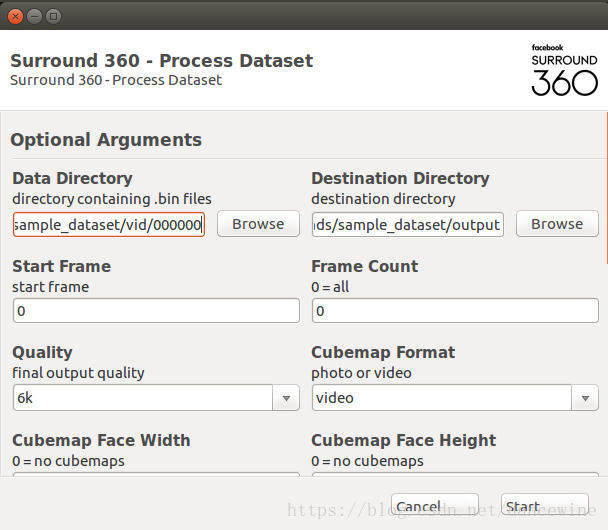Viewport: 608px width, 530px height.
Task: Click the Destination Directory label
Action: click(400, 178)
